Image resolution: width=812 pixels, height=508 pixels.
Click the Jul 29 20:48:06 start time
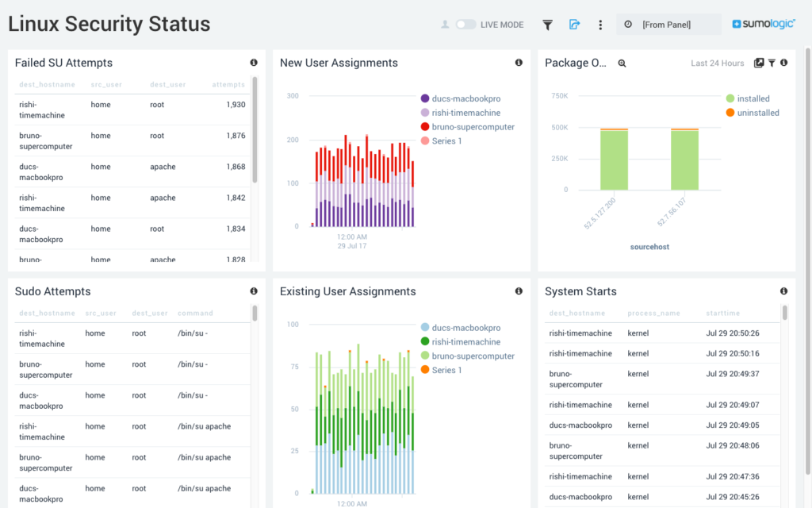tap(732, 445)
